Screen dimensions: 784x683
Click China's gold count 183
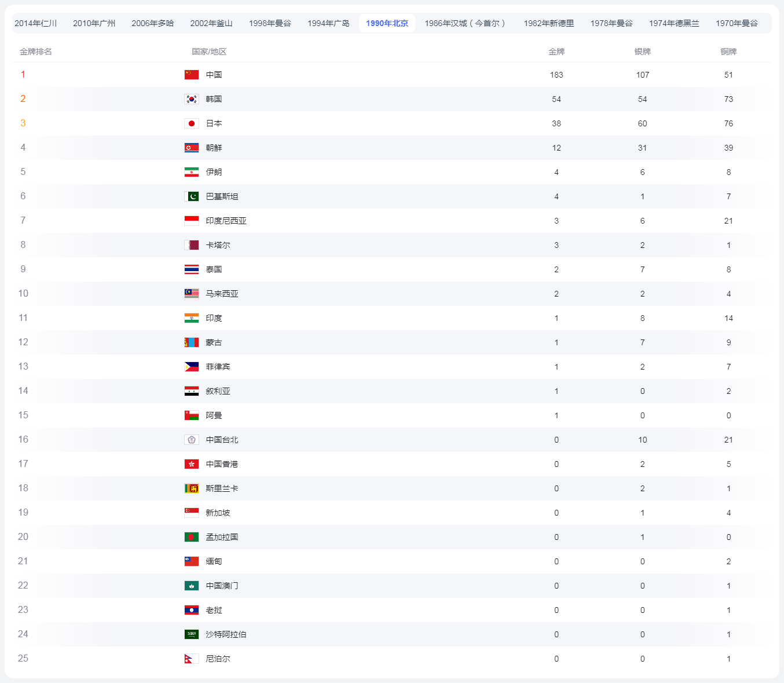click(x=556, y=75)
